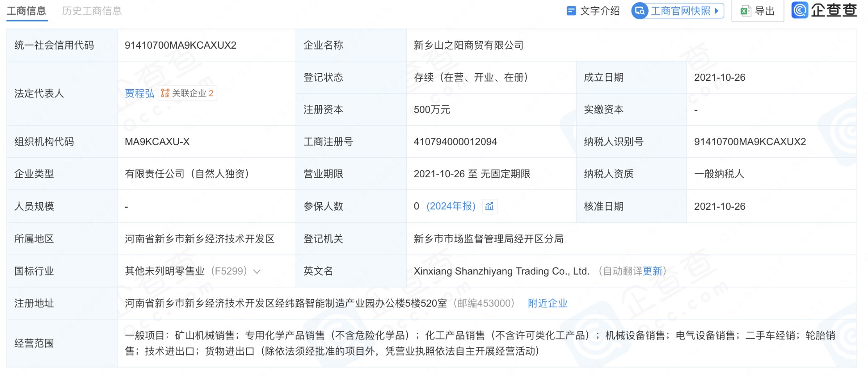Select registered capital 500万元
Image resolution: width=868 pixels, height=376 pixels.
pos(432,109)
